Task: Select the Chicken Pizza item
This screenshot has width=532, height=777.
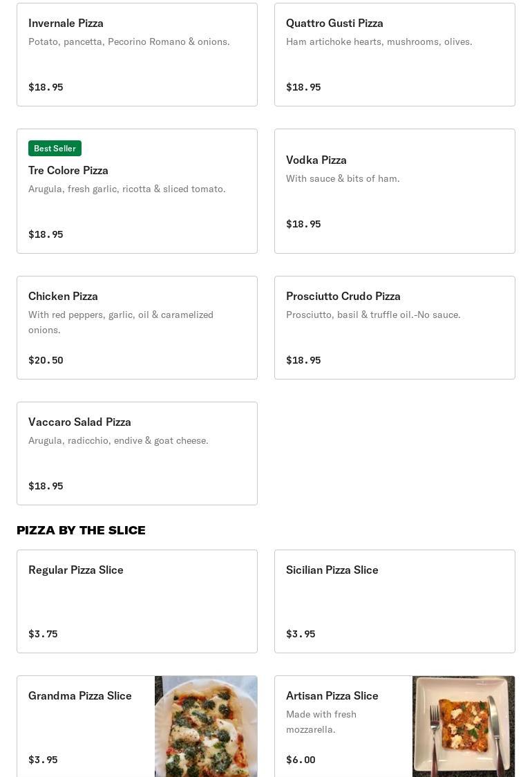Action: pyautogui.click(x=137, y=328)
